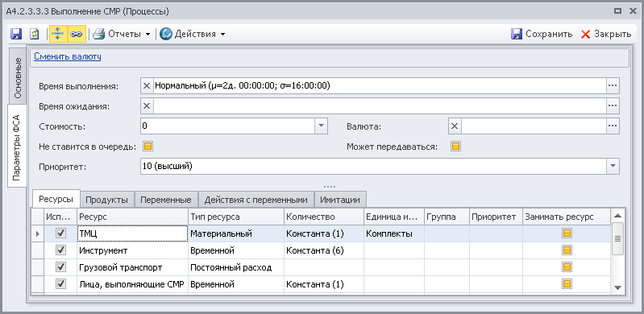The width and height of the screenshot is (644, 314).
Task: Click the floppy disk save icon in toolbar
Action: (x=16, y=34)
